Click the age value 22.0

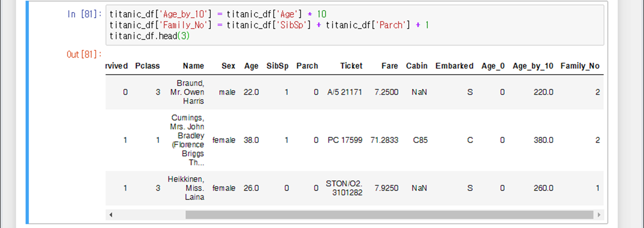point(251,92)
